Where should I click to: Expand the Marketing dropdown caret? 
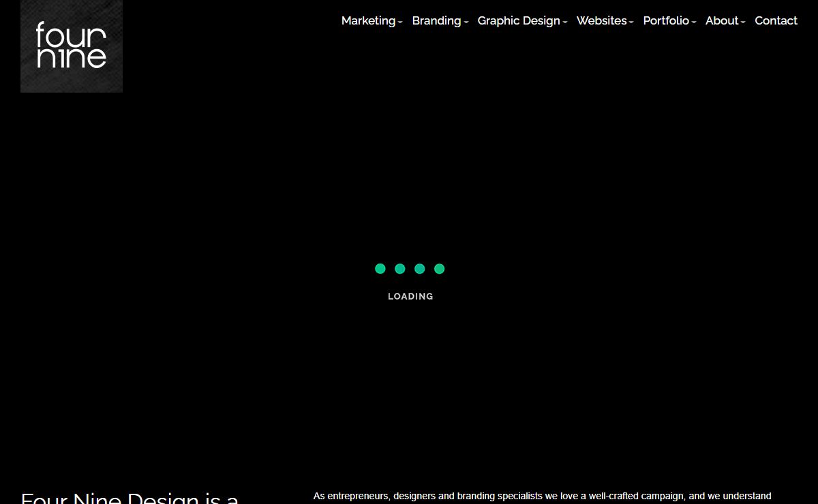point(400,22)
